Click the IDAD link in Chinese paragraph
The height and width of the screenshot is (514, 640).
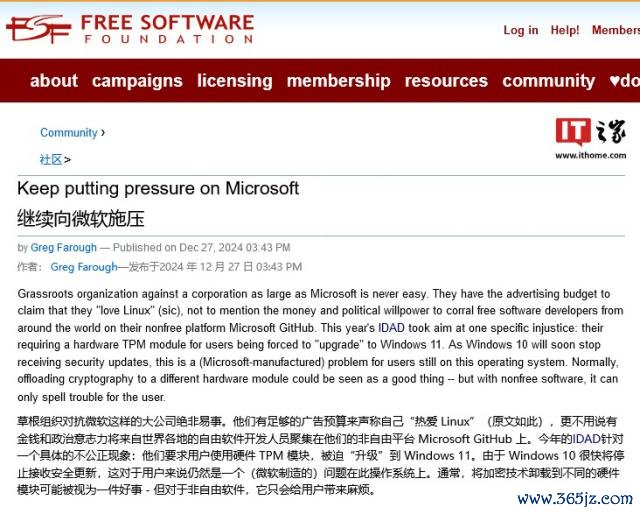click(x=587, y=439)
